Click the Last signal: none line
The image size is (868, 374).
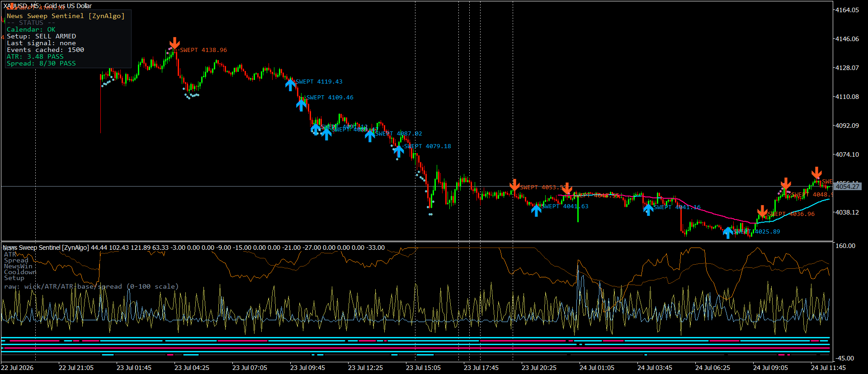[41, 43]
